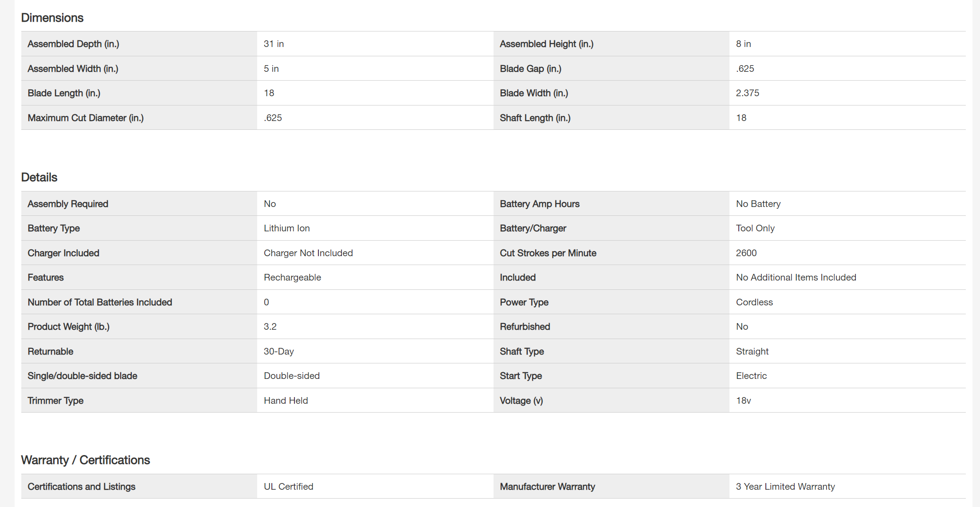Click the Warranty / Certifications heading
Screen dimensions: 980x507
(x=86, y=460)
